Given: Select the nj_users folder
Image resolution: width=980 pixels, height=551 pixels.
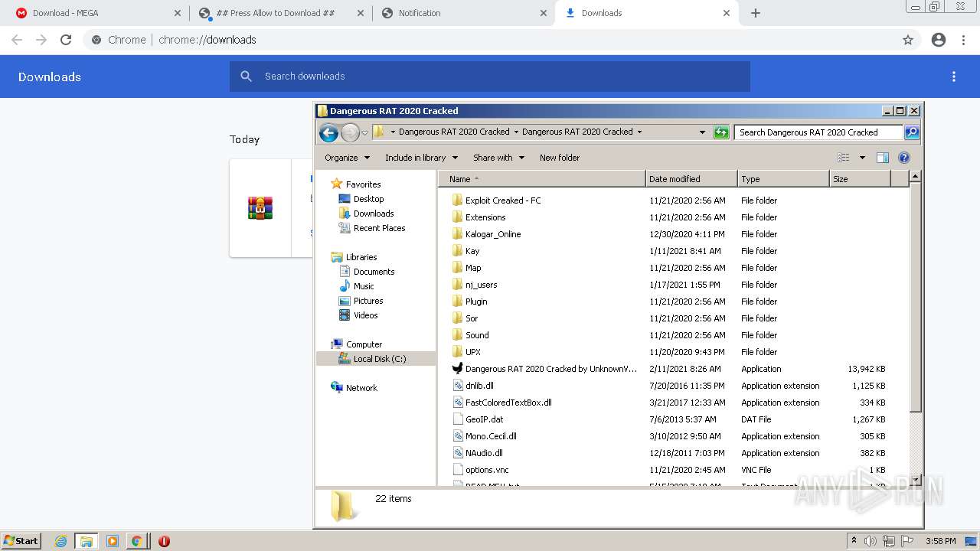Looking at the screenshot, I should [482, 285].
